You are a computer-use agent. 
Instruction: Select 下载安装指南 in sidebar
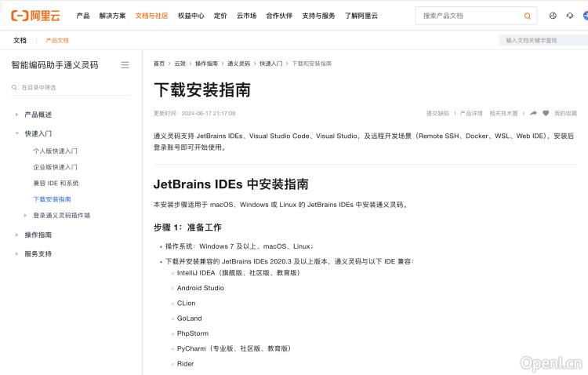click(52, 199)
